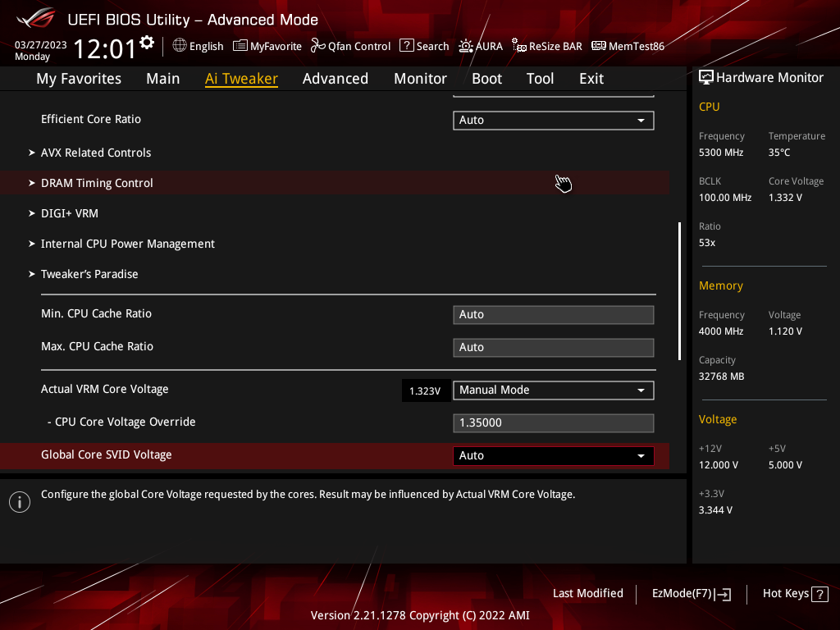Open the Tool tab
Screen dimensions: 840x630
[x=540, y=79]
